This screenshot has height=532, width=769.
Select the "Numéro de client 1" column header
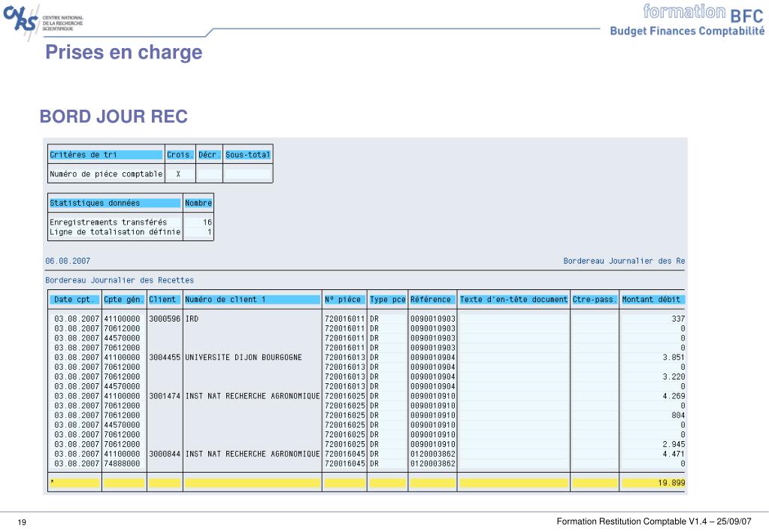[x=253, y=300]
